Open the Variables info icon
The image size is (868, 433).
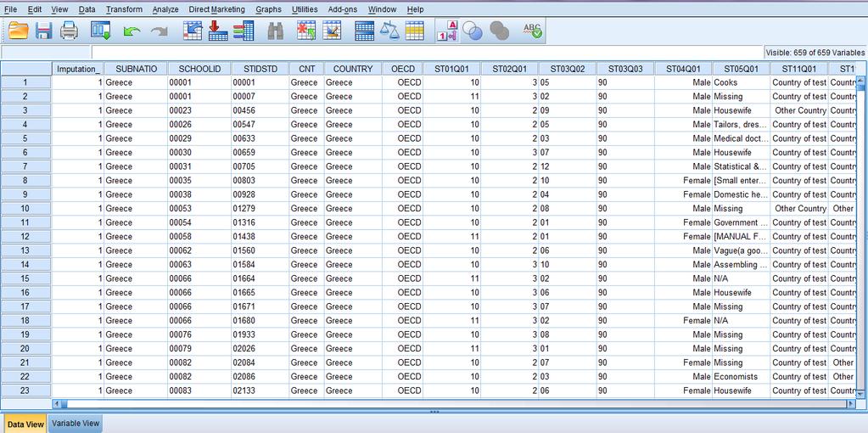point(244,31)
